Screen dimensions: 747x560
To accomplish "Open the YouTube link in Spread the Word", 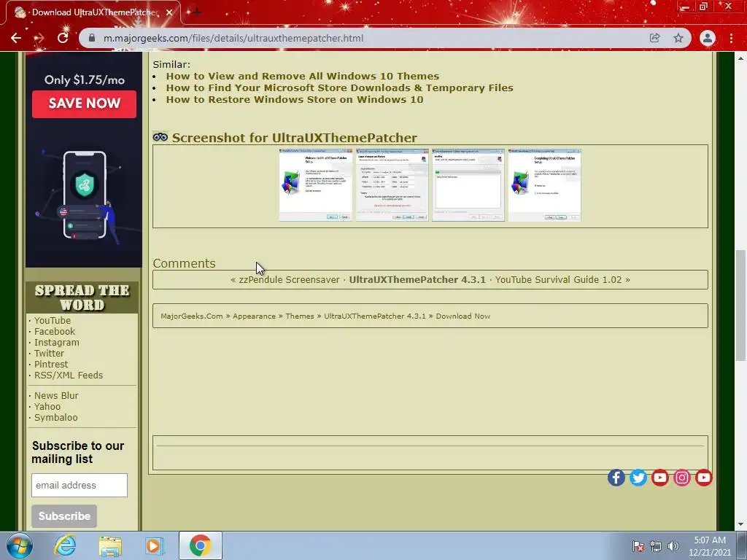I will point(53,321).
